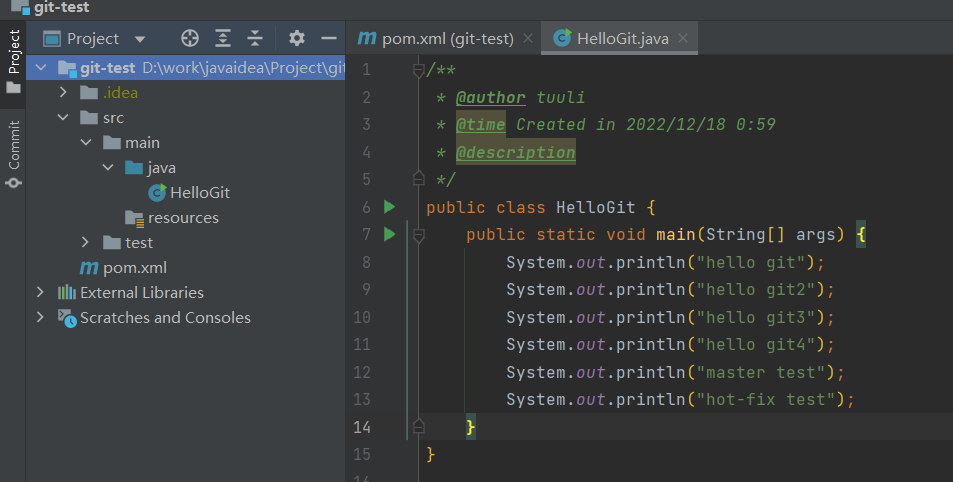Fold the Javadoc comment block at line 1
Screen dimensions: 953x482
point(419,70)
